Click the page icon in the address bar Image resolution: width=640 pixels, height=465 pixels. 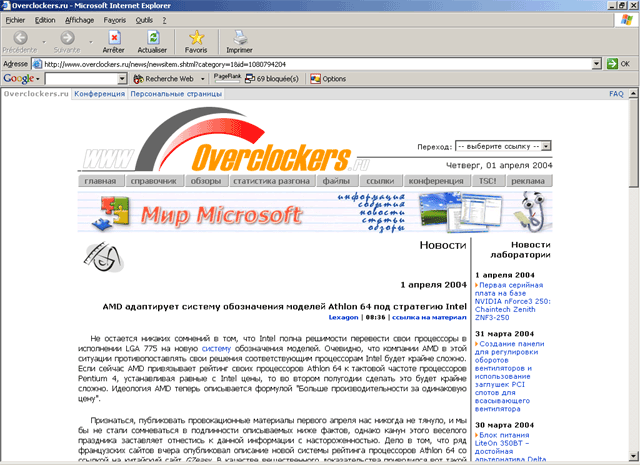37,64
